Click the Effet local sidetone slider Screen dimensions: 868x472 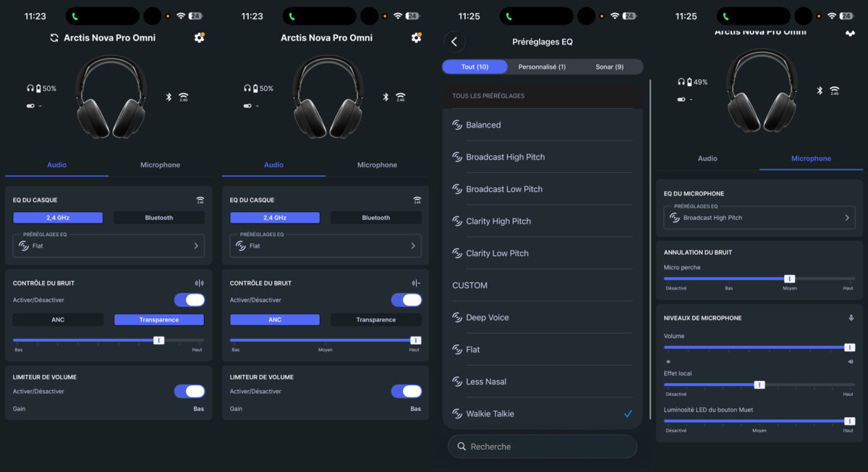pyautogui.click(x=759, y=385)
